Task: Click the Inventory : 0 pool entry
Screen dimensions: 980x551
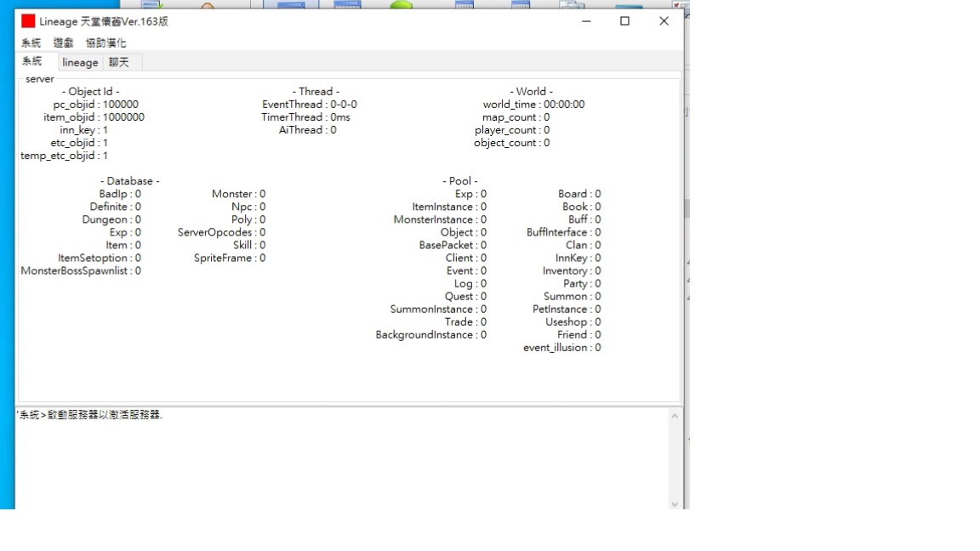Action: click(x=572, y=271)
